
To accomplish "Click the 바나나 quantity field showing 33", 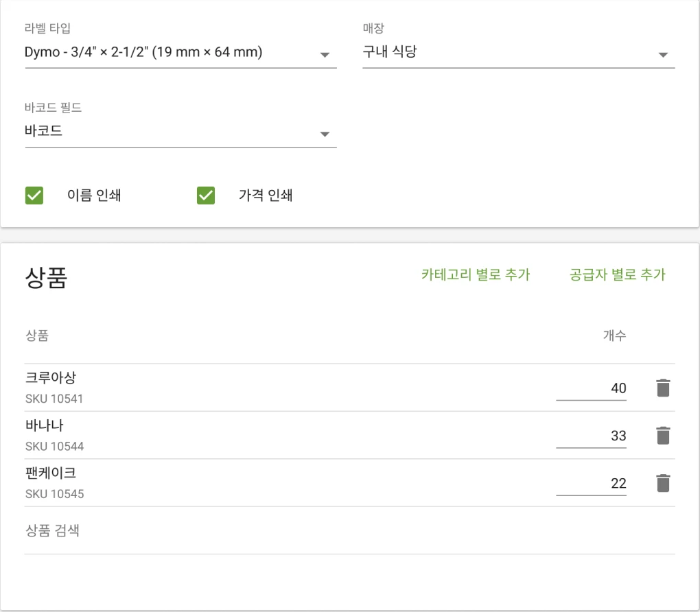I will point(591,436).
